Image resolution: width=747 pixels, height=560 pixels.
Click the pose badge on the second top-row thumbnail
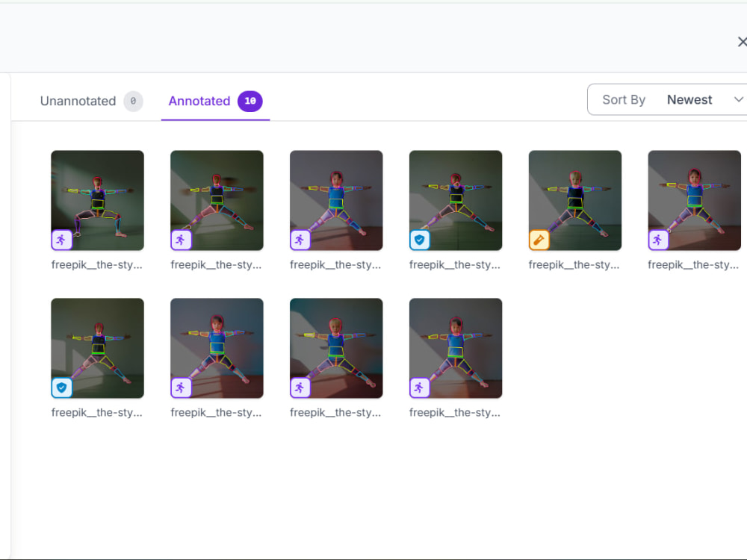pos(181,240)
